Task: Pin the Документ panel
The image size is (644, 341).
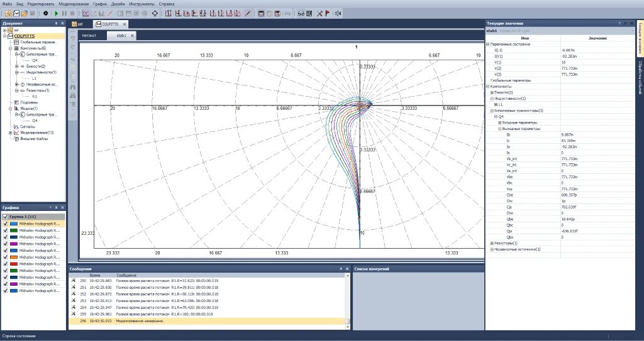Action: pyautogui.click(x=56, y=23)
